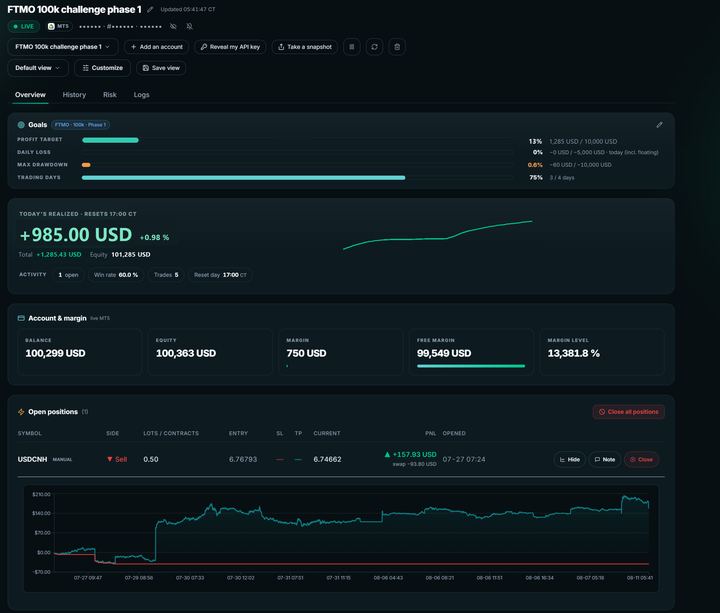Screen dimensions: 720x613
Task: Edit account name with pencil icon
Action: 150,10
